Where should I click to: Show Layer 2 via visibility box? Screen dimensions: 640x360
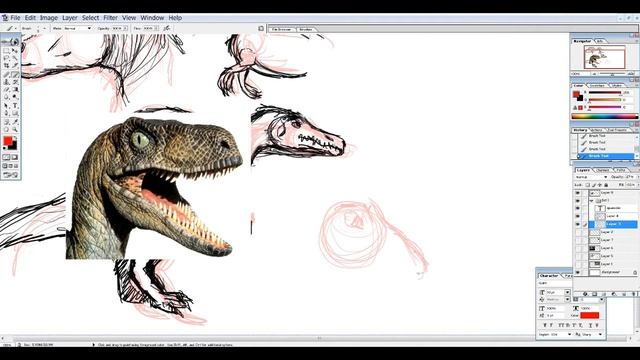[578, 232]
